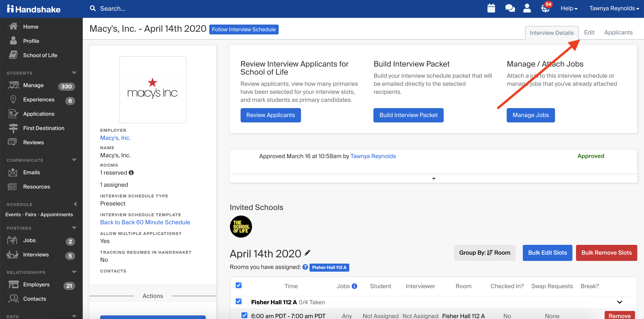Click the Interviews icon in sidebar

click(x=12, y=254)
